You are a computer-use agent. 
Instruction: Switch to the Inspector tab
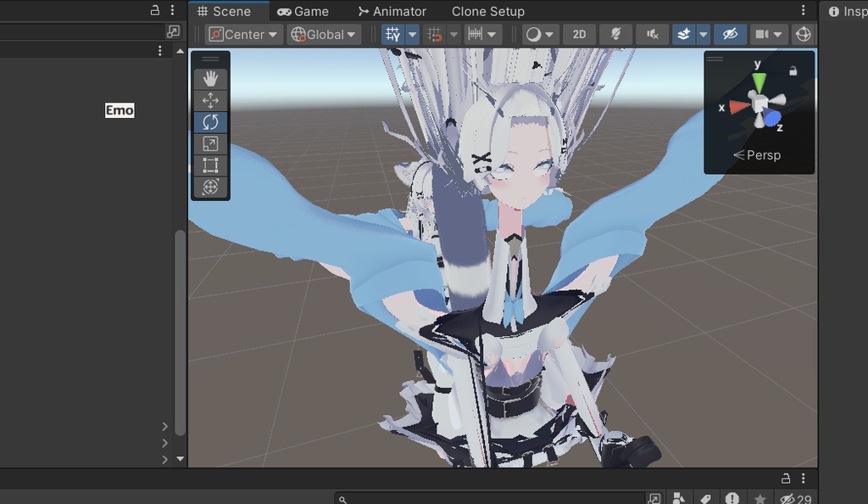pyautogui.click(x=847, y=11)
